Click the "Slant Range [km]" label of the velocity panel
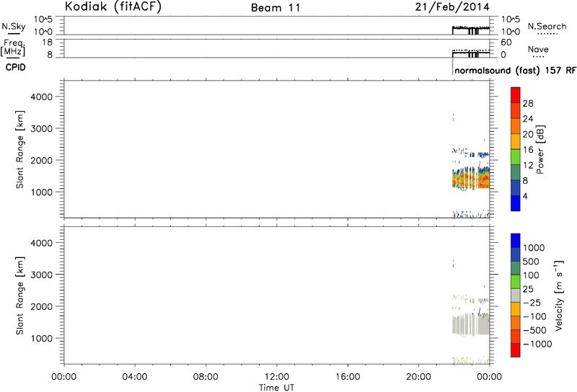Screen dimensions: 577x392 point(20,295)
